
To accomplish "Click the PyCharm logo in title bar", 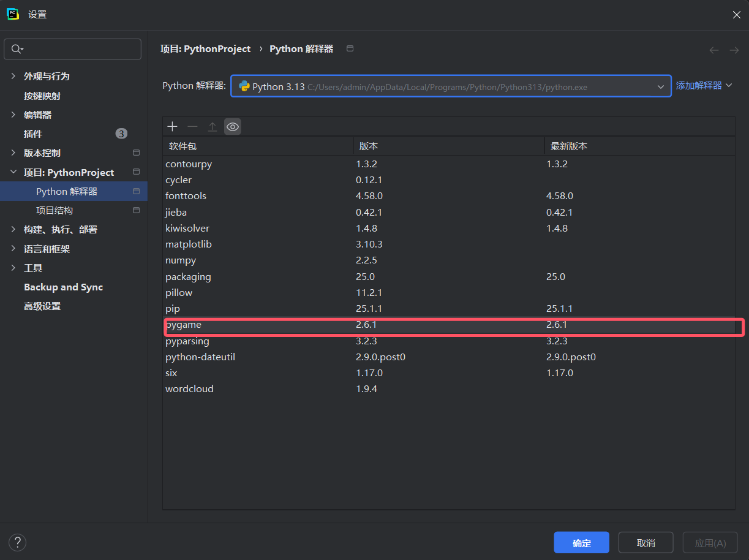I will coord(12,14).
